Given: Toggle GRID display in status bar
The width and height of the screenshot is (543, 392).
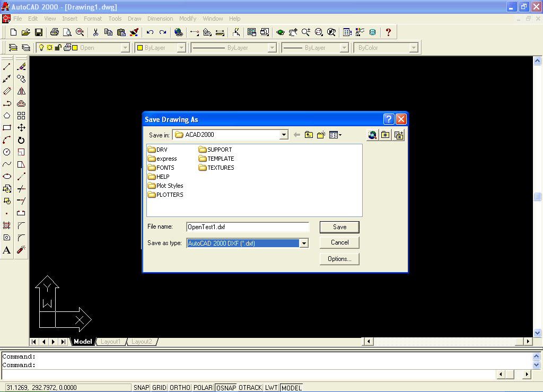Looking at the screenshot, I should [x=159, y=388].
